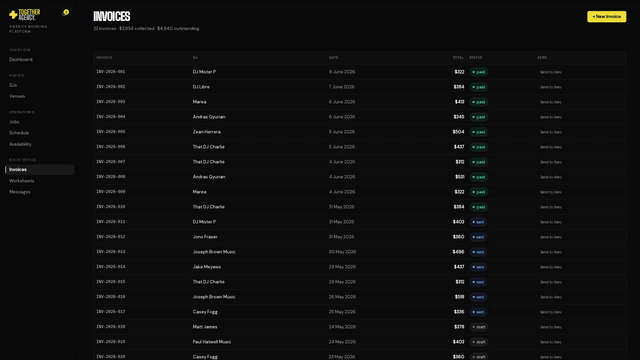Open the DJs roster page
The width and height of the screenshot is (640, 360).
[x=13, y=85]
